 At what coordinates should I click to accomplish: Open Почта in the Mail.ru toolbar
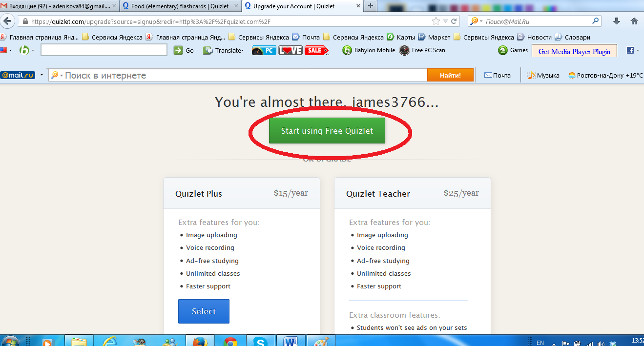point(497,75)
